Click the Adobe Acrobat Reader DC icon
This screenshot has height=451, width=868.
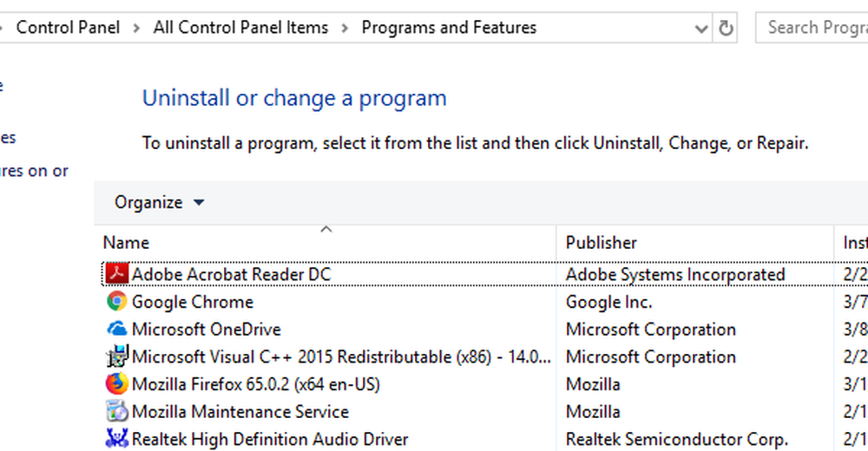click(x=116, y=275)
